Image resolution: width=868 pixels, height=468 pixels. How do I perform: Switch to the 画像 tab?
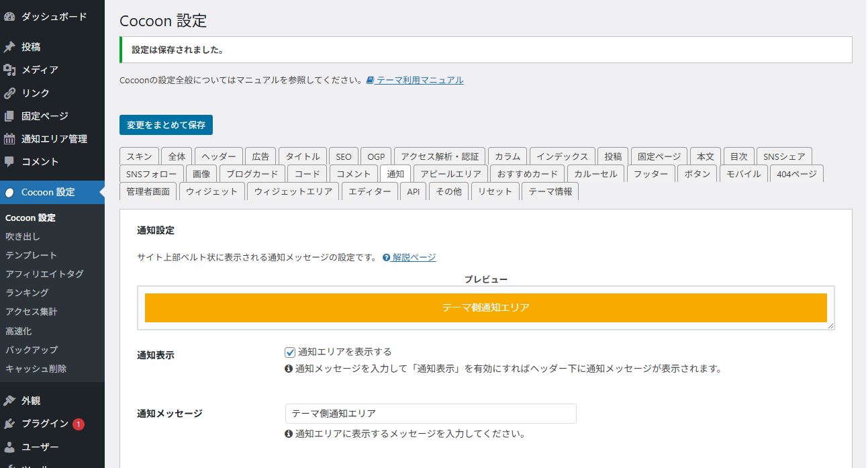pyautogui.click(x=201, y=174)
